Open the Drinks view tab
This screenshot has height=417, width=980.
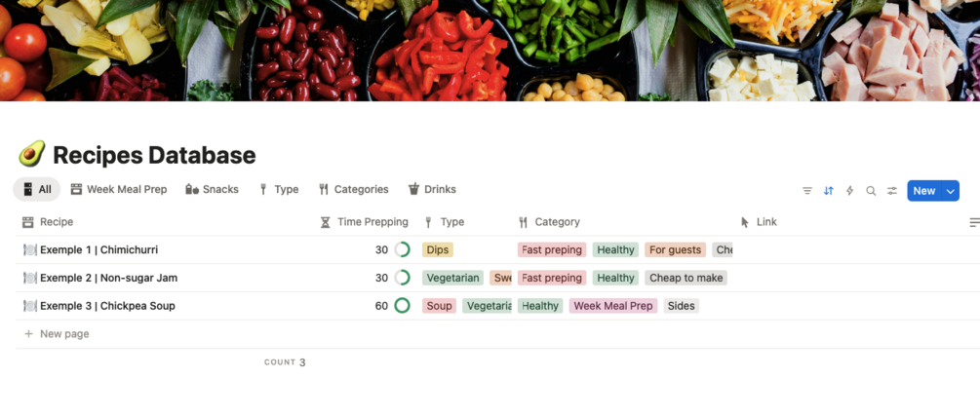(x=432, y=189)
